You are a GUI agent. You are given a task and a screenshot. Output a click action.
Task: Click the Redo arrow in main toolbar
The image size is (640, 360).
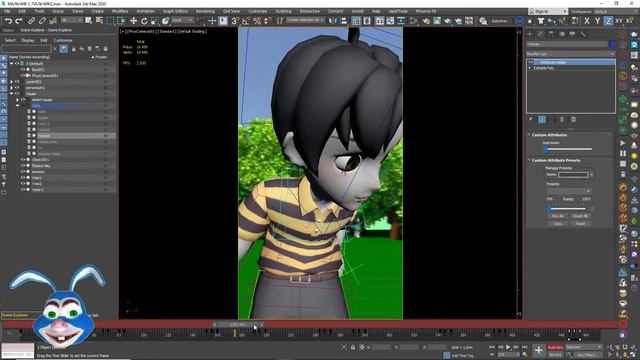tap(19, 20)
